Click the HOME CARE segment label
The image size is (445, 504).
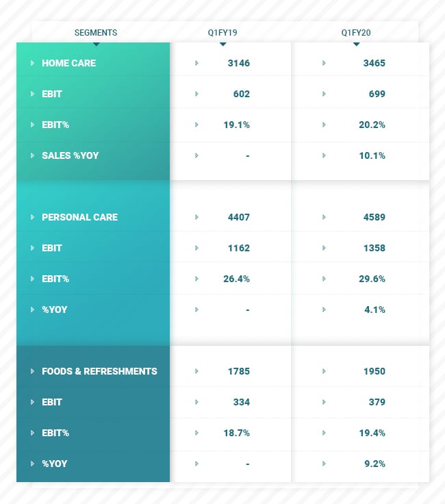[68, 63]
